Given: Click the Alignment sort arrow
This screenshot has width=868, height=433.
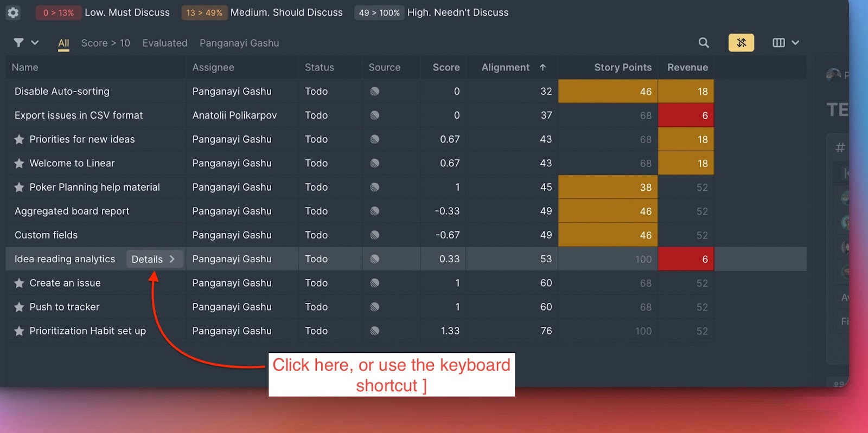Looking at the screenshot, I should 542,67.
